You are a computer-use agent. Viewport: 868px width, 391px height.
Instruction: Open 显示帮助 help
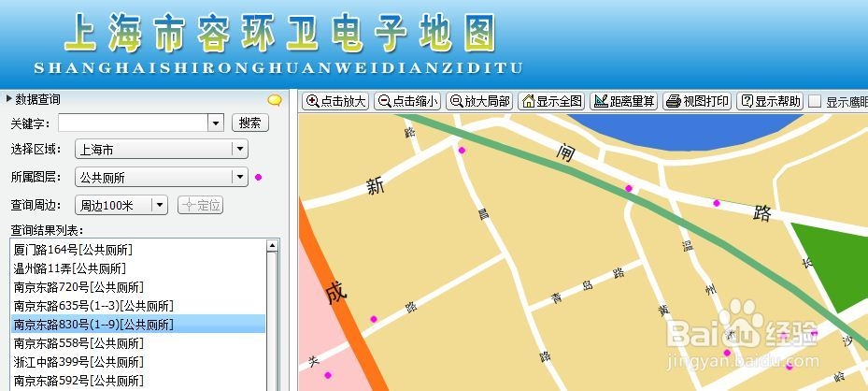point(771,101)
